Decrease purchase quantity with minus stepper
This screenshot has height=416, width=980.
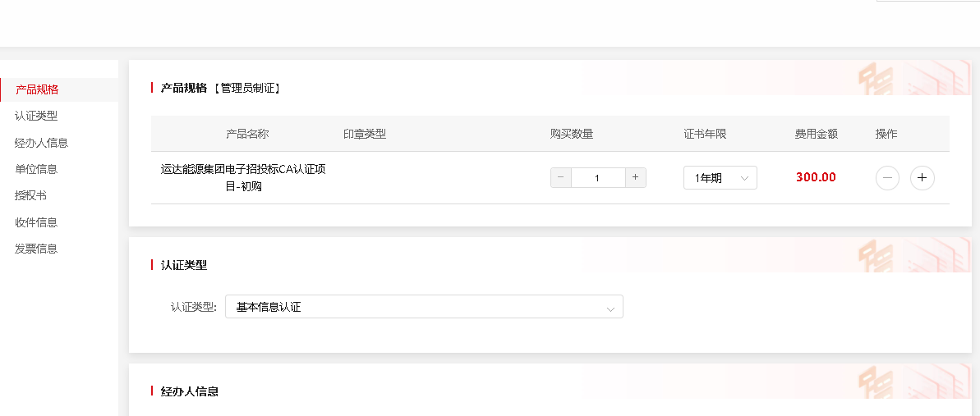click(561, 177)
